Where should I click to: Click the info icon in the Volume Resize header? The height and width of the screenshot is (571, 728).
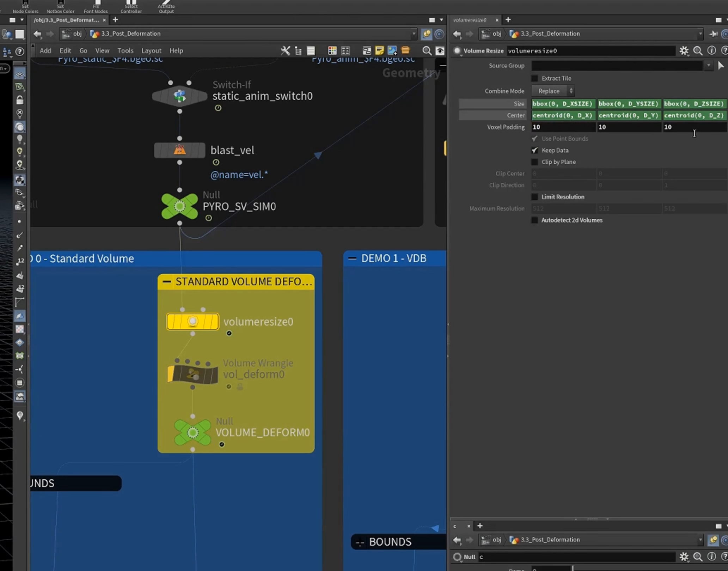pos(711,51)
